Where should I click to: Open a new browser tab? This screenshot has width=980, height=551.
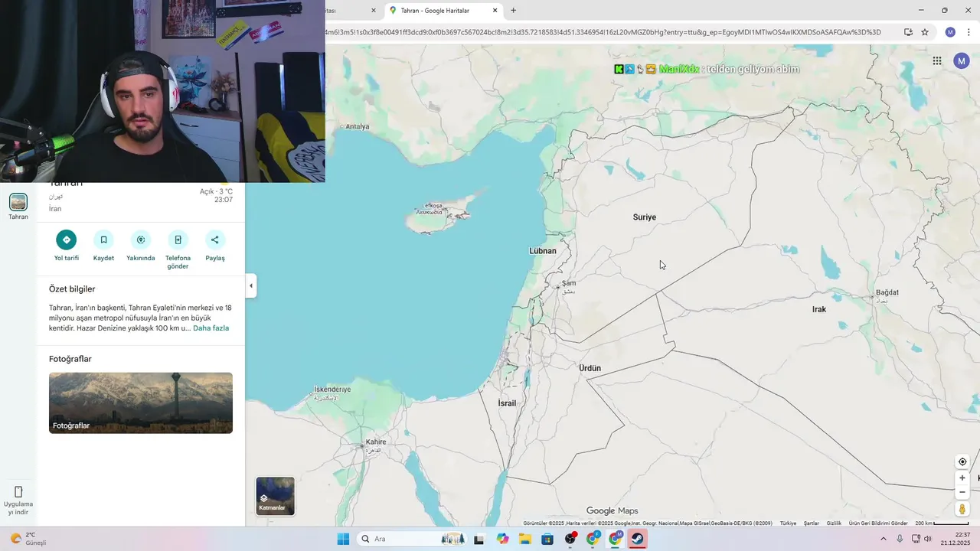pyautogui.click(x=513, y=11)
